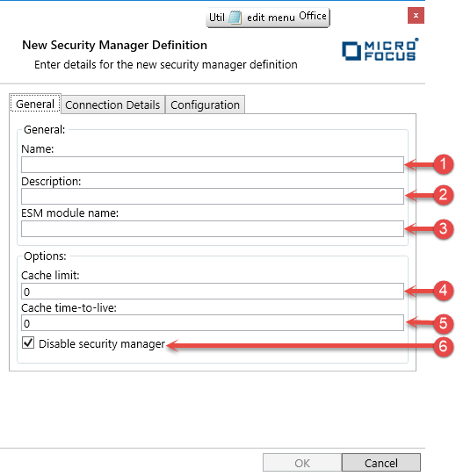Click the Cancel button

[381, 463]
